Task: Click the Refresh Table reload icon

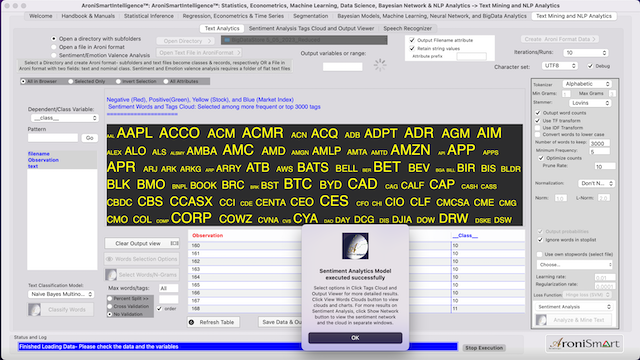Action: [191, 322]
